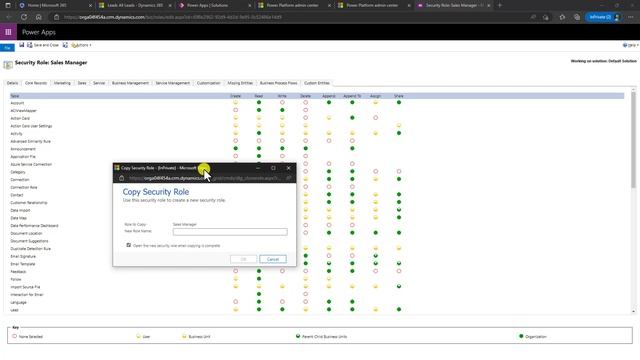Image resolution: width=640 pixels, height=360 pixels.
Task: Click Cancel in the Copy Security Role dialog
Action: tap(273, 259)
